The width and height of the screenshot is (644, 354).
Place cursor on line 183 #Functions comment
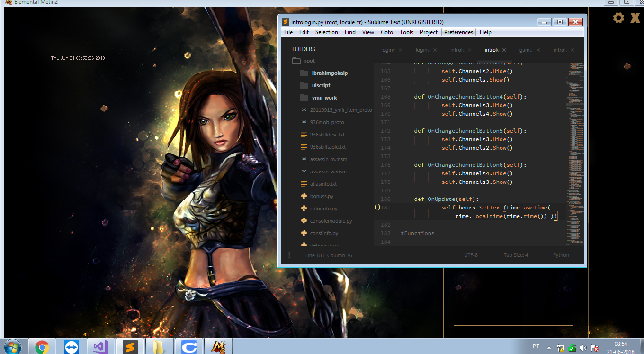point(417,233)
